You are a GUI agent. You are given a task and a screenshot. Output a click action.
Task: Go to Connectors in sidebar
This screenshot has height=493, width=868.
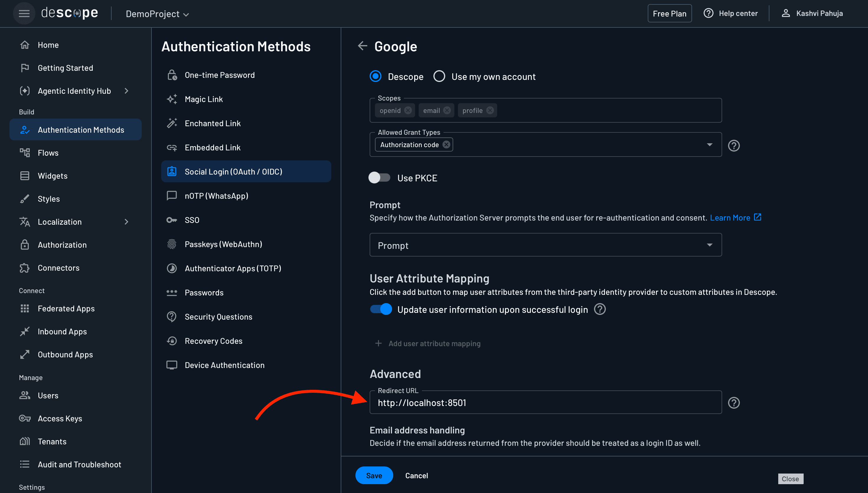(x=58, y=268)
